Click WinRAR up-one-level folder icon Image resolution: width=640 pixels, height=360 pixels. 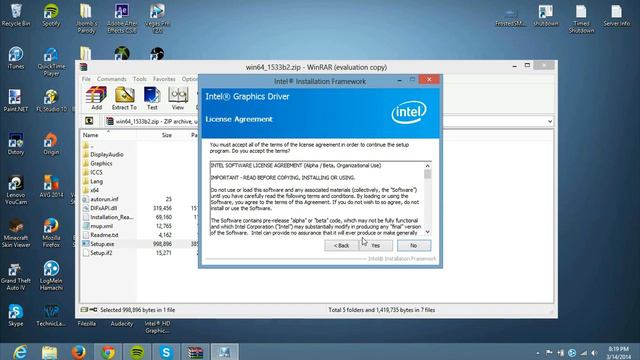point(89,121)
